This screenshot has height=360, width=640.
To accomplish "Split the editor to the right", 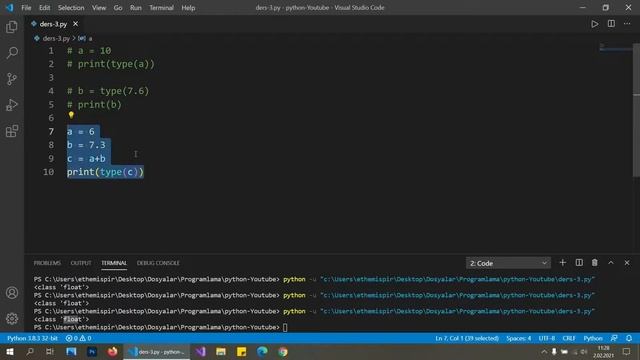I will pos(611,24).
